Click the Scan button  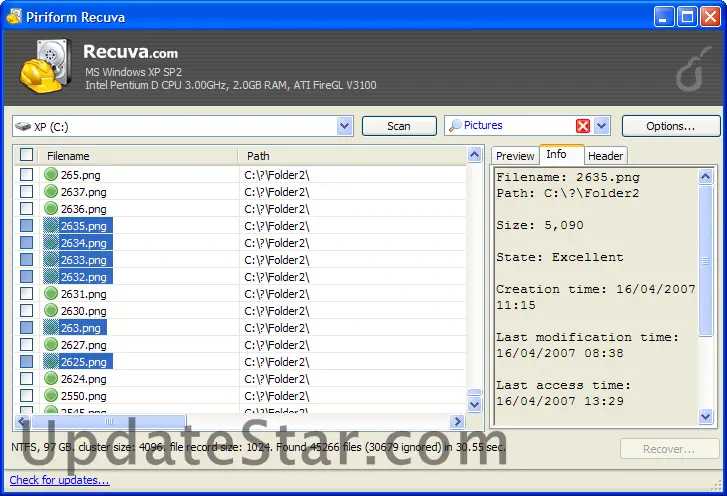point(399,126)
